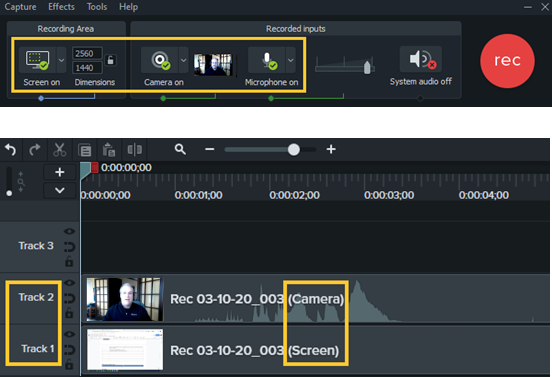
Task: Click the Copy icon in timeline toolbar
Action: 84,150
